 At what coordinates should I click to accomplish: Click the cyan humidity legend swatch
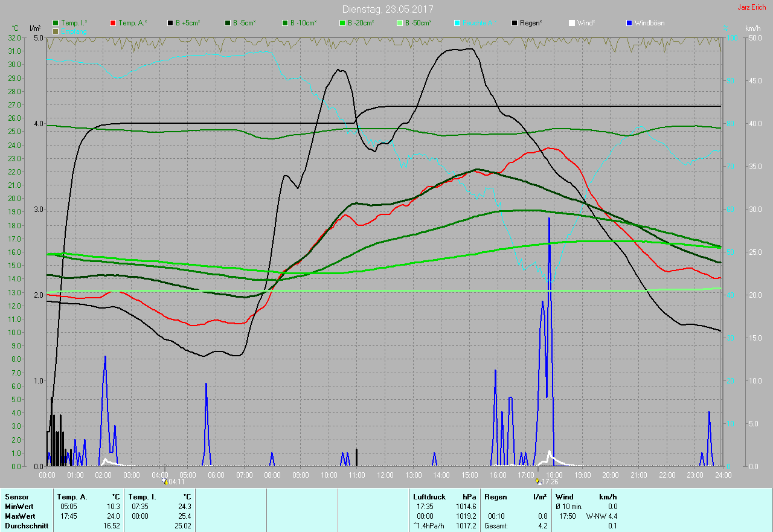coord(457,23)
